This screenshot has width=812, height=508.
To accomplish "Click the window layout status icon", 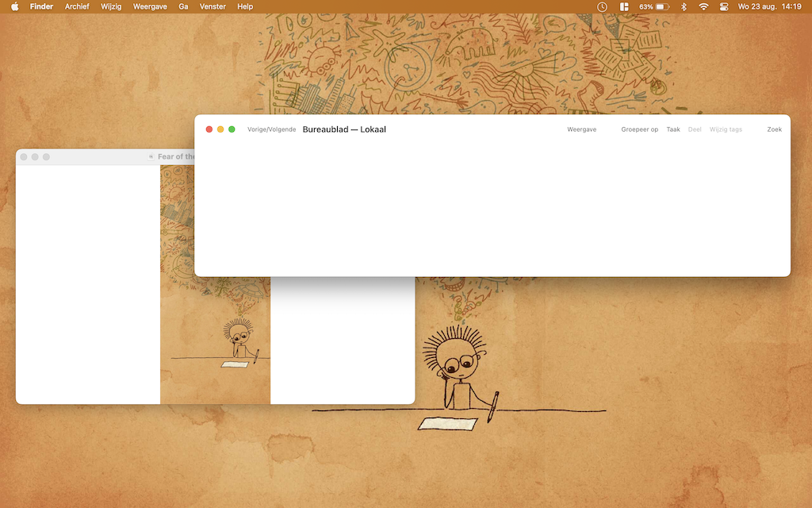I will click(x=624, y=6).
